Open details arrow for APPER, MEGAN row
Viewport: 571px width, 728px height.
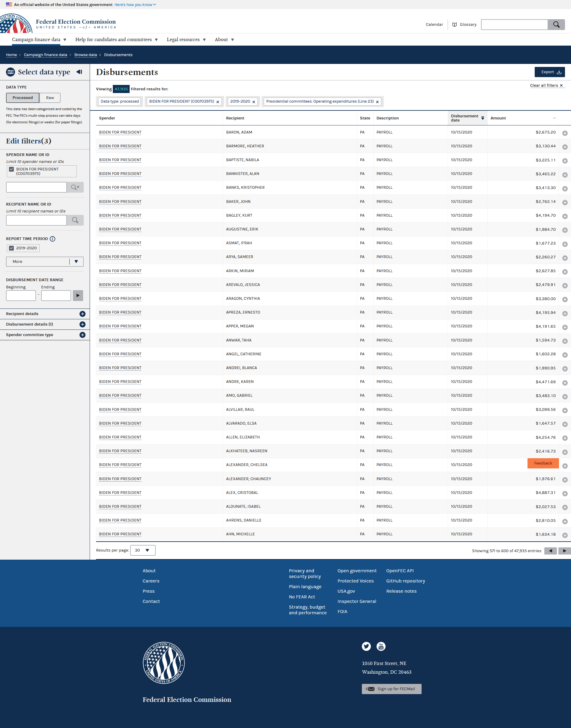pyautogui.click(x=565, y=327)
